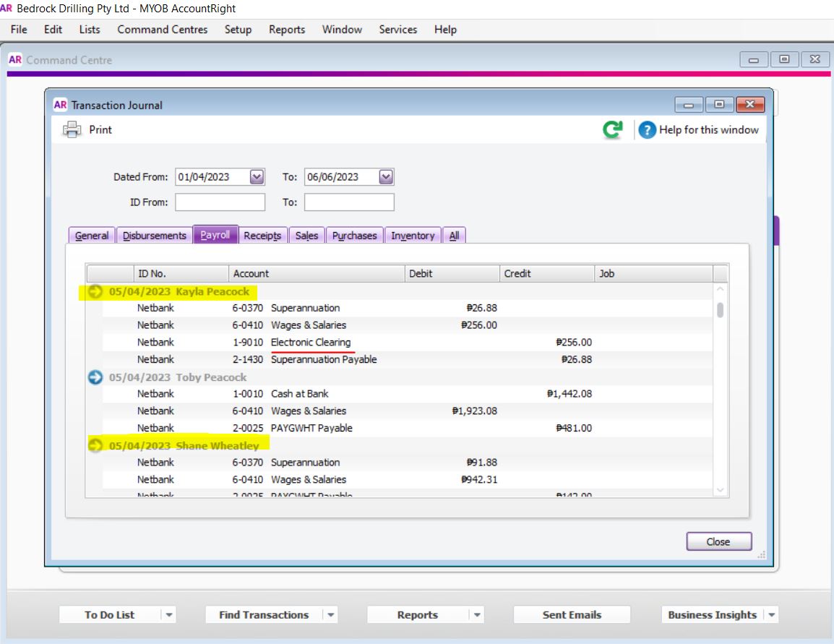Switch to the Inventory tab
This screenshot has height=644, width=834.
click(x=413, y=235)
